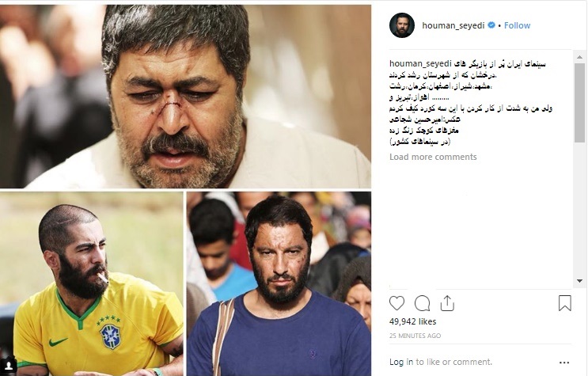The height and width of the screenshot is (376, 588).
Task: Click the verified badge next to the username
Action: pos(491,25)
